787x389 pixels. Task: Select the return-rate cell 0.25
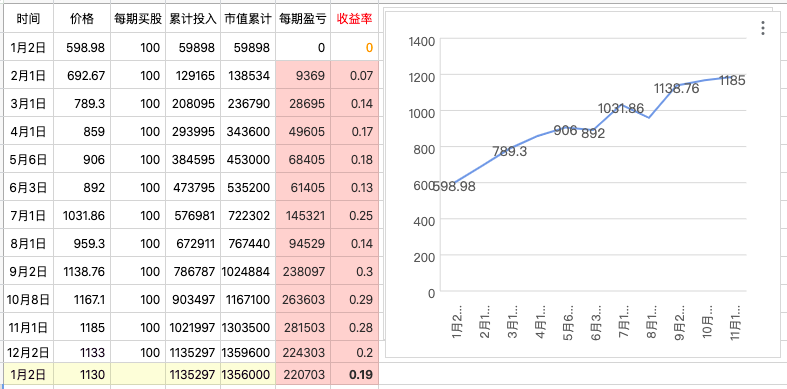[354, 216]
